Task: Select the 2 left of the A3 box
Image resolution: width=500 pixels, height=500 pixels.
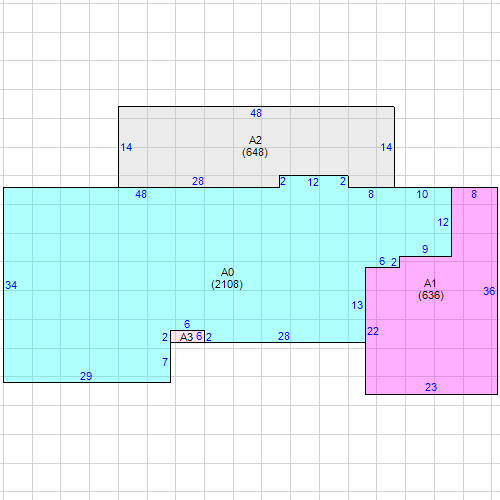Action: pos(165,337)
